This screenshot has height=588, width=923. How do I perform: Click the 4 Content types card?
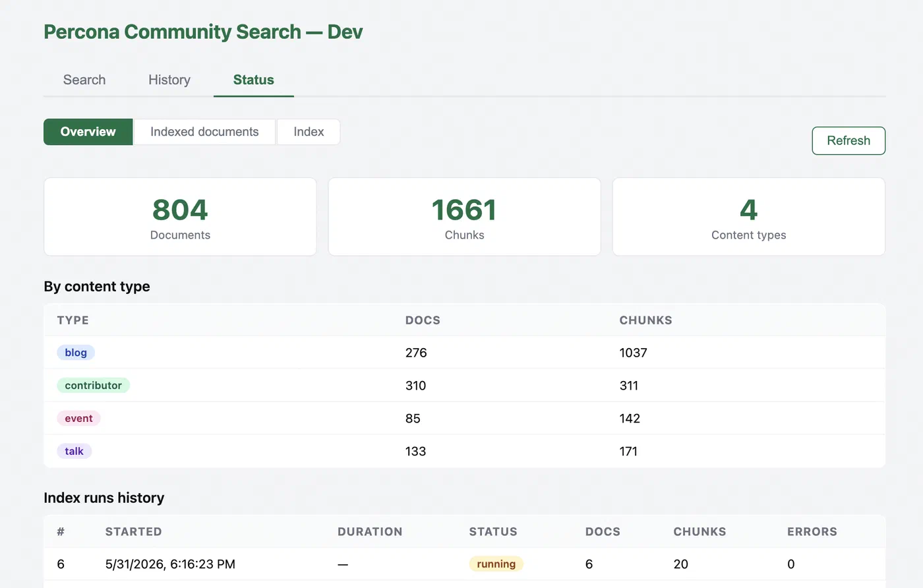coord(749,216)
